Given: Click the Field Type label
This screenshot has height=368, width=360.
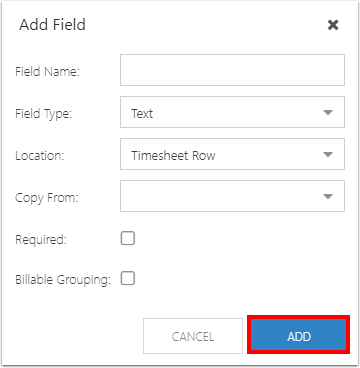Looking at the screenshot, I should (43, 114).
